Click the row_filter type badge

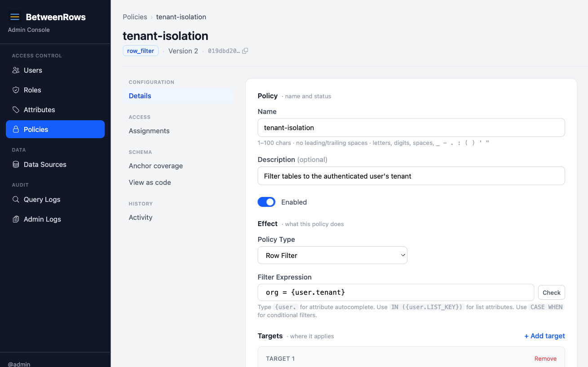pyautogui.click(x=141, y=51)
